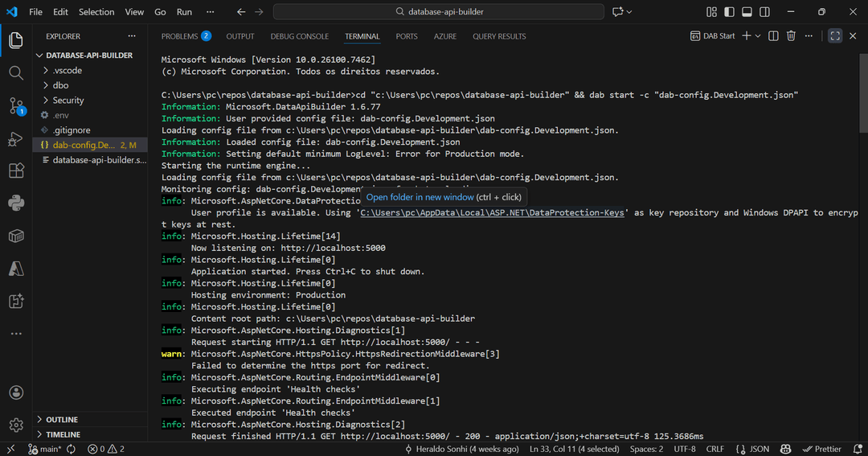868x456 pixels.
Task: Toggle bottom panel visibility
Action: (747, 11)
